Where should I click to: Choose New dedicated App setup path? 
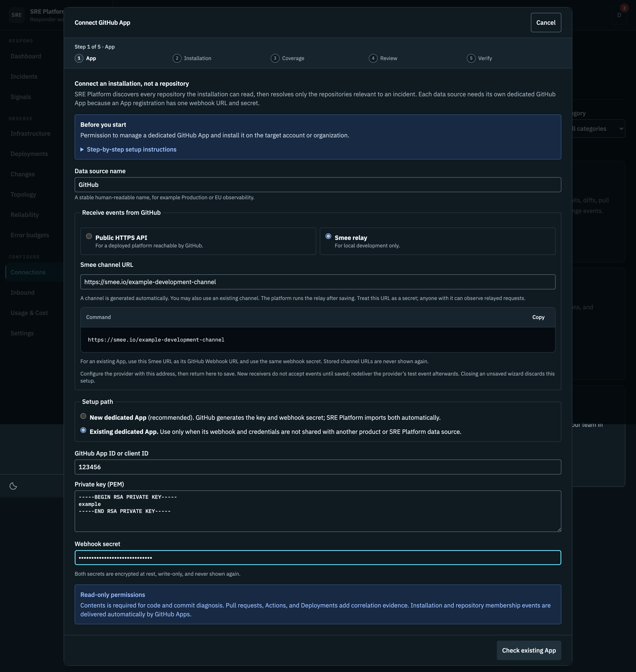(83, 416)
